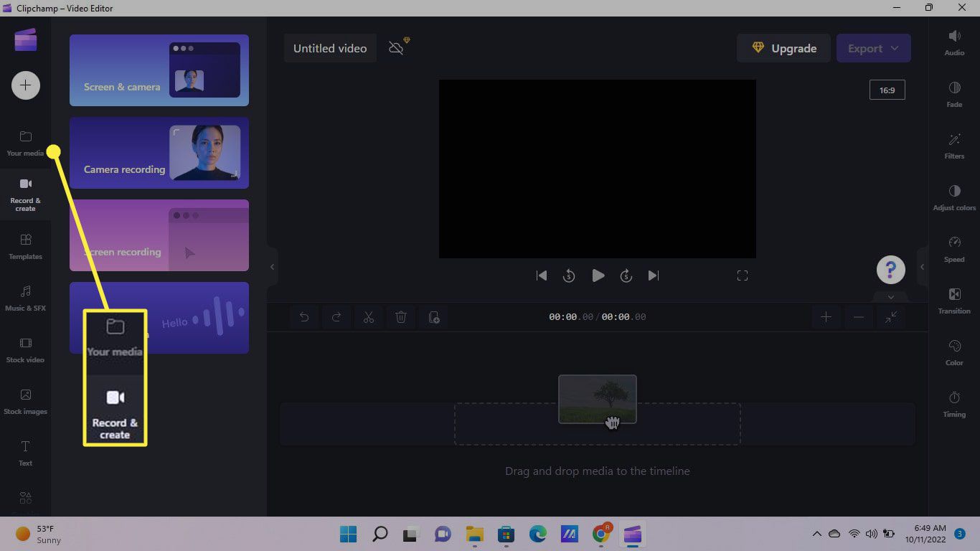The width and height of the screenshot is (980, 551).
Task: Click the duplicate clip icon
Action: click(434, 317)
